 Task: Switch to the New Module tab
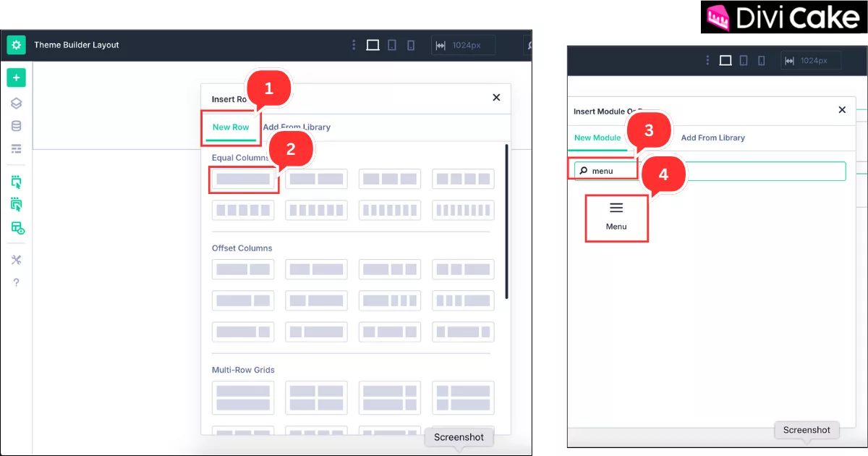[597, 138]
